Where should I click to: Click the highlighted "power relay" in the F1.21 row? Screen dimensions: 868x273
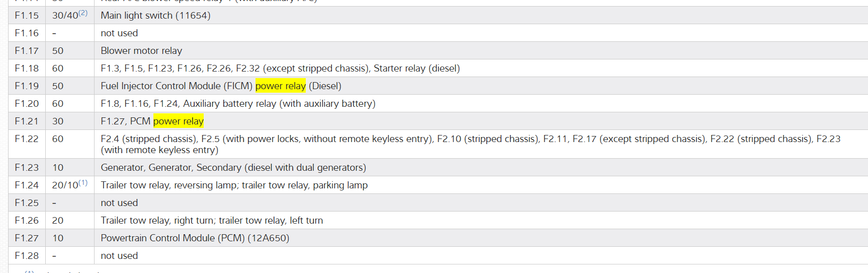coord(178,121)
